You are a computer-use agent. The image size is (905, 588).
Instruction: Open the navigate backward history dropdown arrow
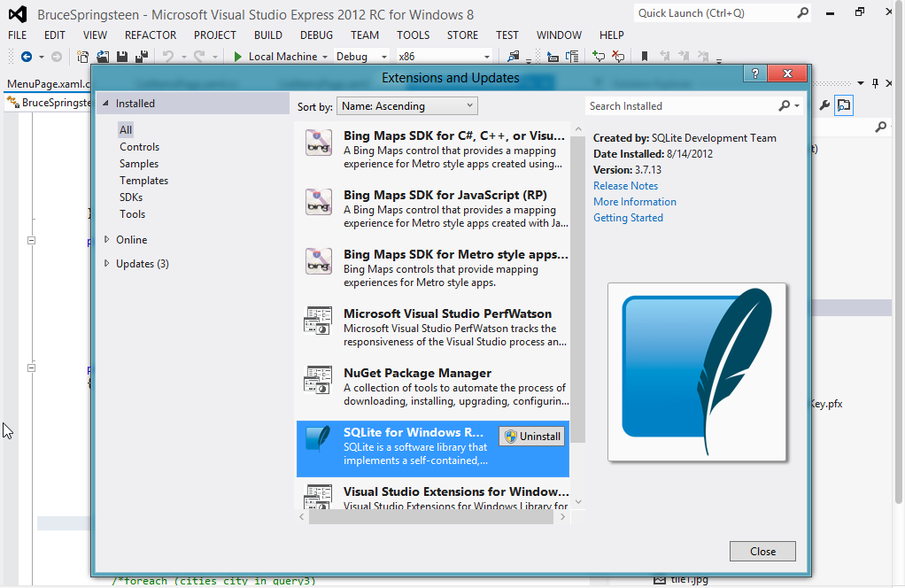click(x=41, y=58)
